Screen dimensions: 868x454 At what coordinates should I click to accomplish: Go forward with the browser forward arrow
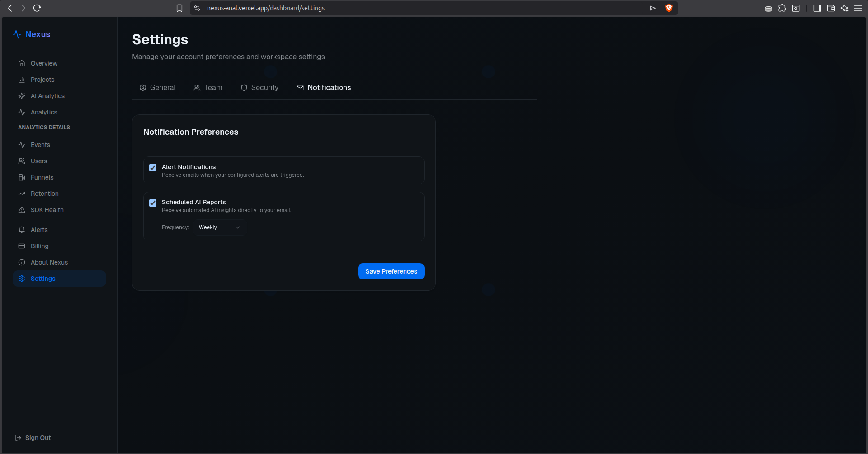point(24,8)
